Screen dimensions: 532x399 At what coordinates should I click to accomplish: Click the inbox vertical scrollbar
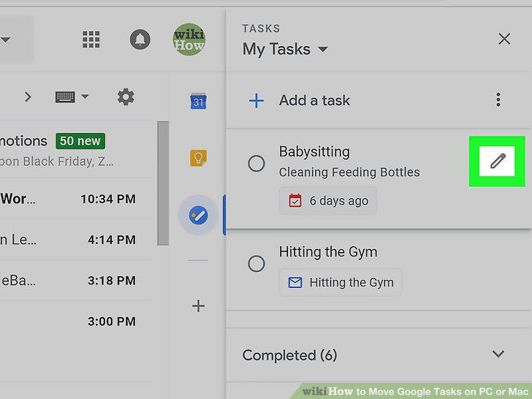pyautogui.click(x=163, y=183)
